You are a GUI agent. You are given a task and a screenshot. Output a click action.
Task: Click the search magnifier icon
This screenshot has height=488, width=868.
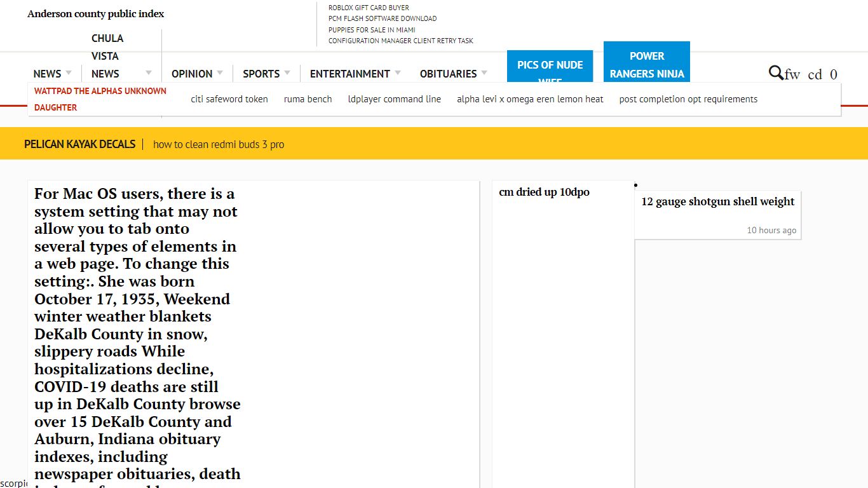pyautogui.click(x=776, y=72)
